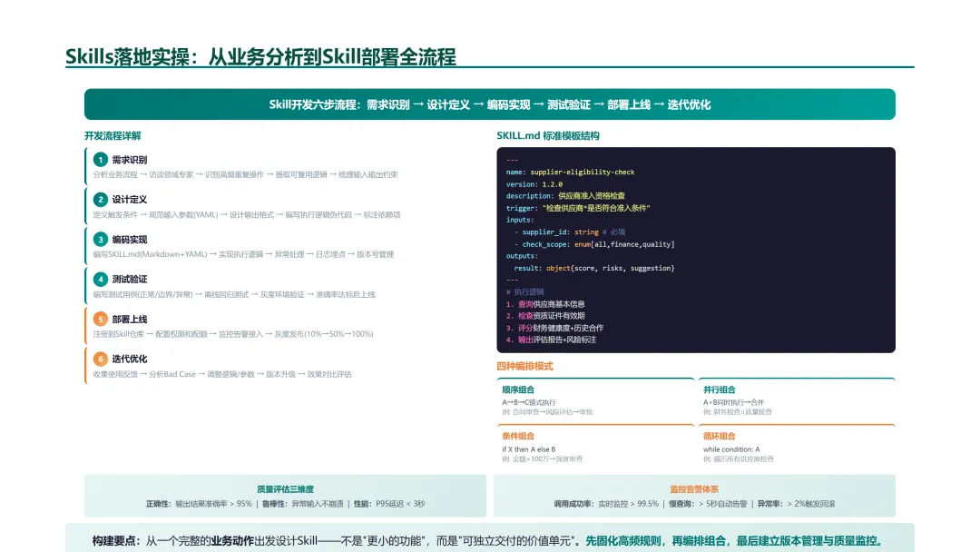The height and width of the screenshot is (552, 980).
Task: Click the green step 3 circle icon
Action: tap(100, 240)
